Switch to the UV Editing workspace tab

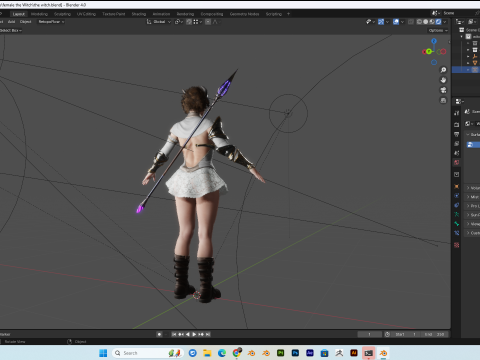tap(86, 14)
